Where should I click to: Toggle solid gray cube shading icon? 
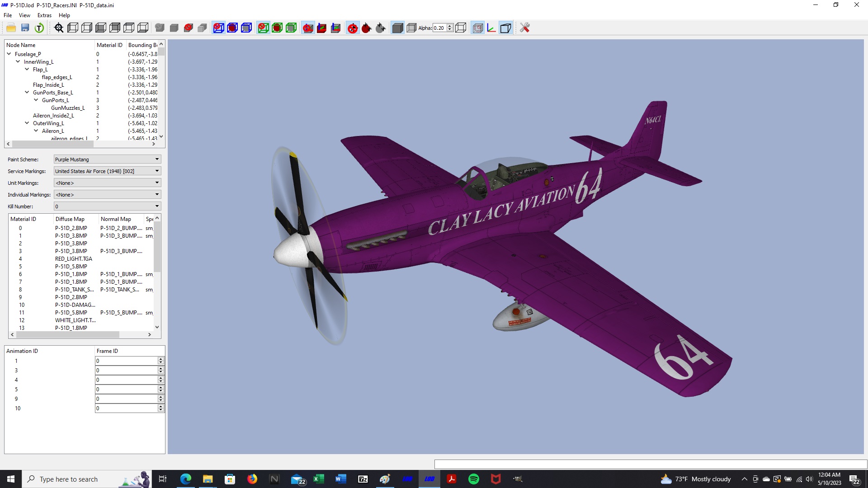[x=397, y=28]
